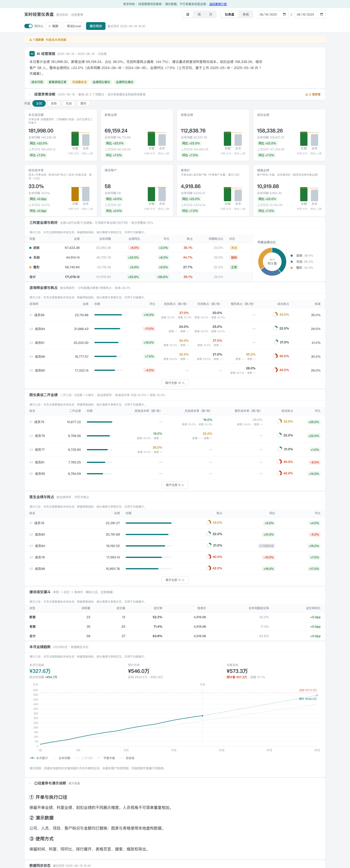The width and height of the screenshot is (350, 868).
Task: Switch to the 表格 view tab
Action: pos(246,15)
